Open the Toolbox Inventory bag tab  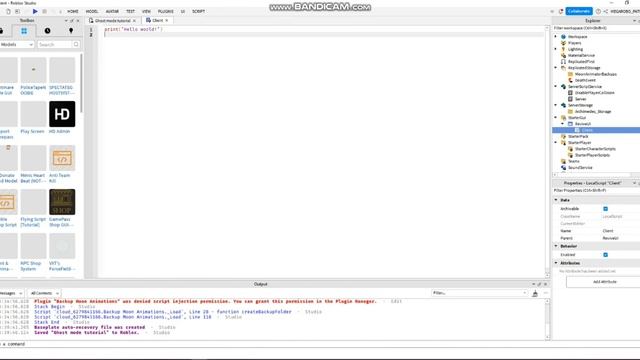[1, 31]
